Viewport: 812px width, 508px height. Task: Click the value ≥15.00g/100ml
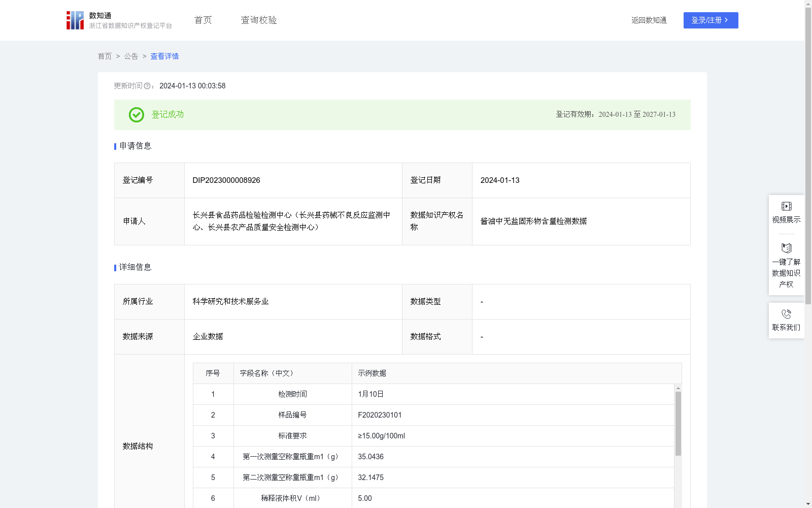[x=381, y=436]
